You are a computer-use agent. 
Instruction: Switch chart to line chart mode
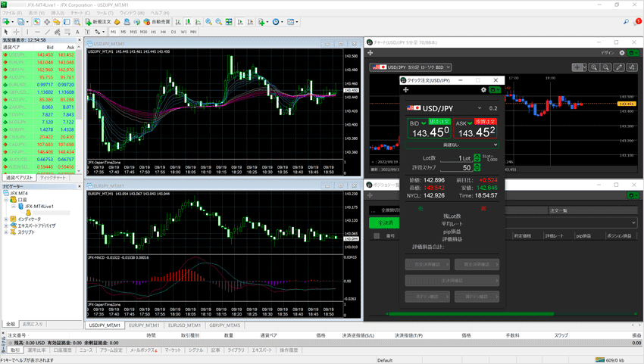coord(198,22)
